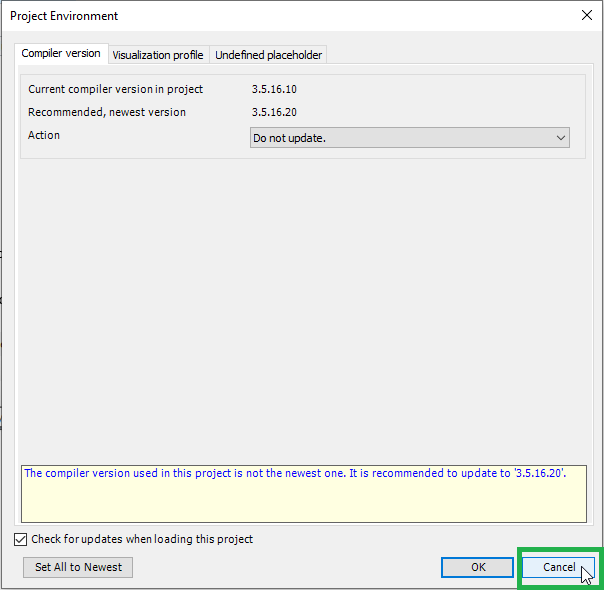
Task: Toggle the check for updates checkbox
Action: click(x=21, y=539)
